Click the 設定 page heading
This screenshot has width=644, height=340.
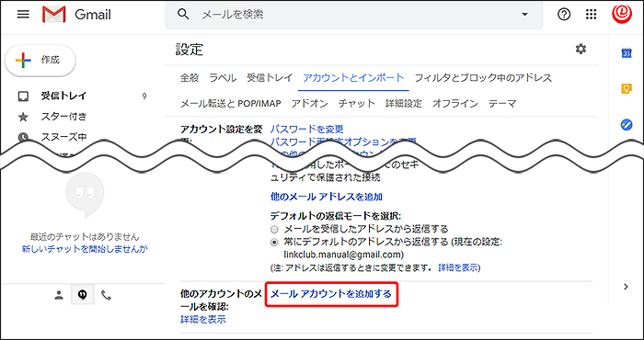click(190, 50)
